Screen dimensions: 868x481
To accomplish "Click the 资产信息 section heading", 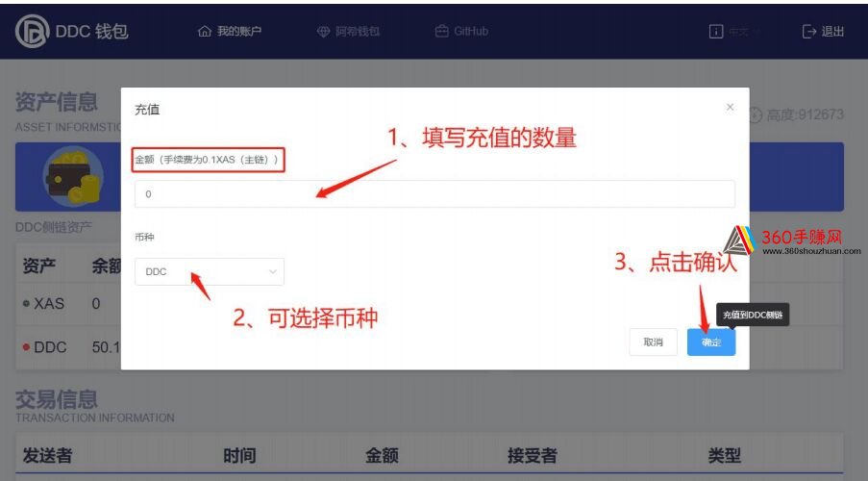I will coord(57,102).
